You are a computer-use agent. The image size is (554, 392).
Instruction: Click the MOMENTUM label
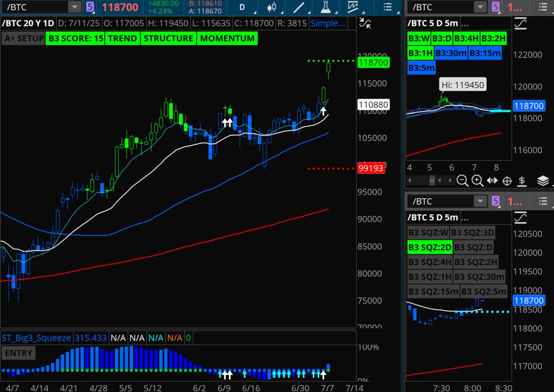(227, 39)
